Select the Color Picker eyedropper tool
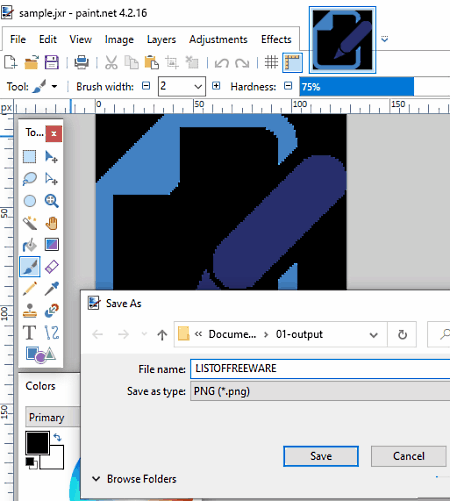Screen dimensions: 450x501 pos(51,289)
